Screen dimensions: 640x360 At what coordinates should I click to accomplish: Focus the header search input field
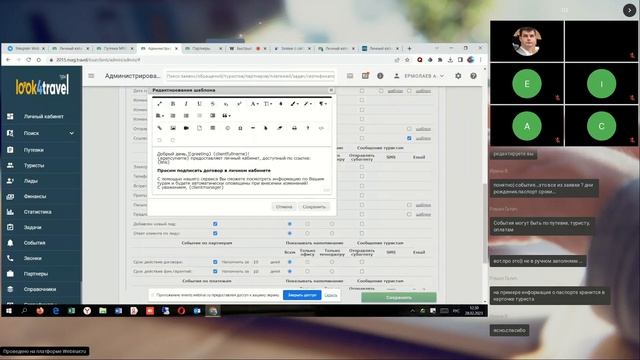click(250, 76)
